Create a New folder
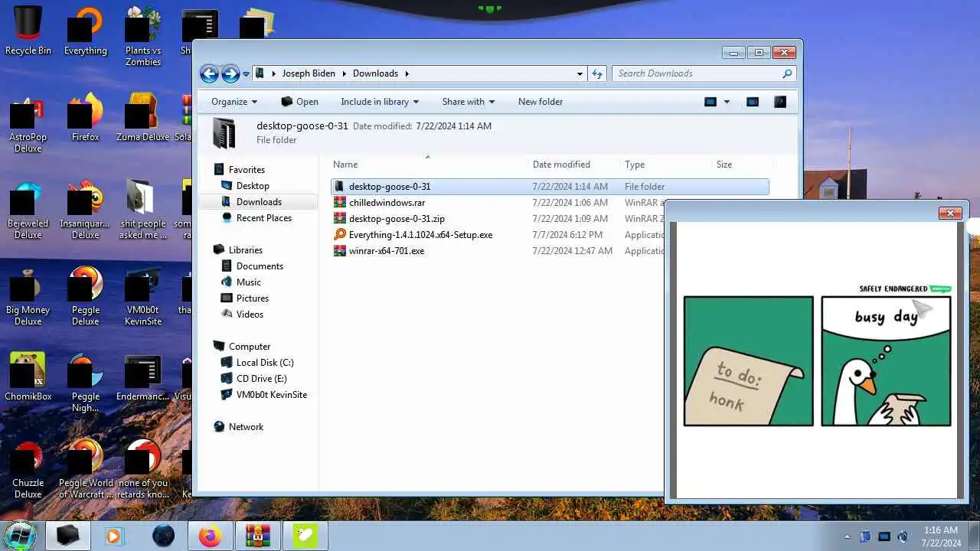980x551 pixels. (541, 102)
